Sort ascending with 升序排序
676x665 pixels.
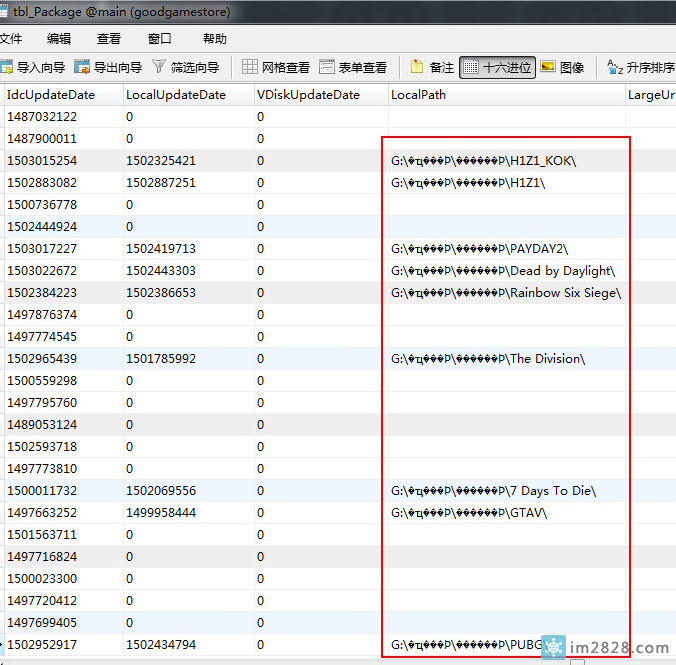(x=640, y=68)
